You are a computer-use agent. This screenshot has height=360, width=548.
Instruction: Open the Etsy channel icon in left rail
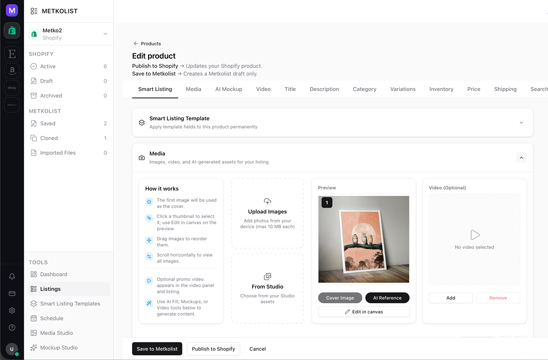coord(12,54)
